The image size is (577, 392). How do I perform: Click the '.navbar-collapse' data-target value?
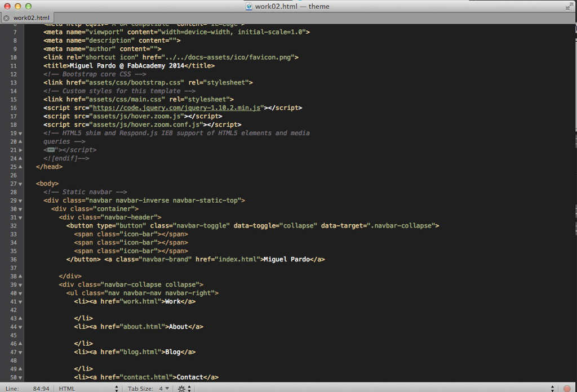coord(401,225)
